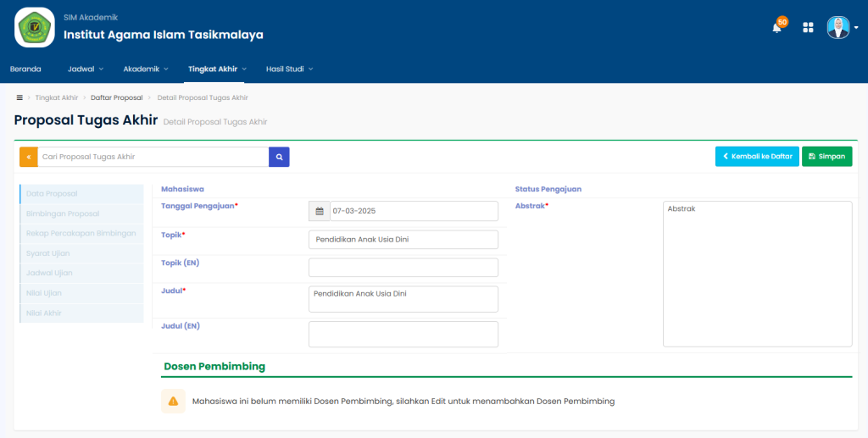The width and height of the screenshot is (868, 438).
Task: Click the orange collapse arrow button
Action: pyautogui.click(x=29, y=157)
